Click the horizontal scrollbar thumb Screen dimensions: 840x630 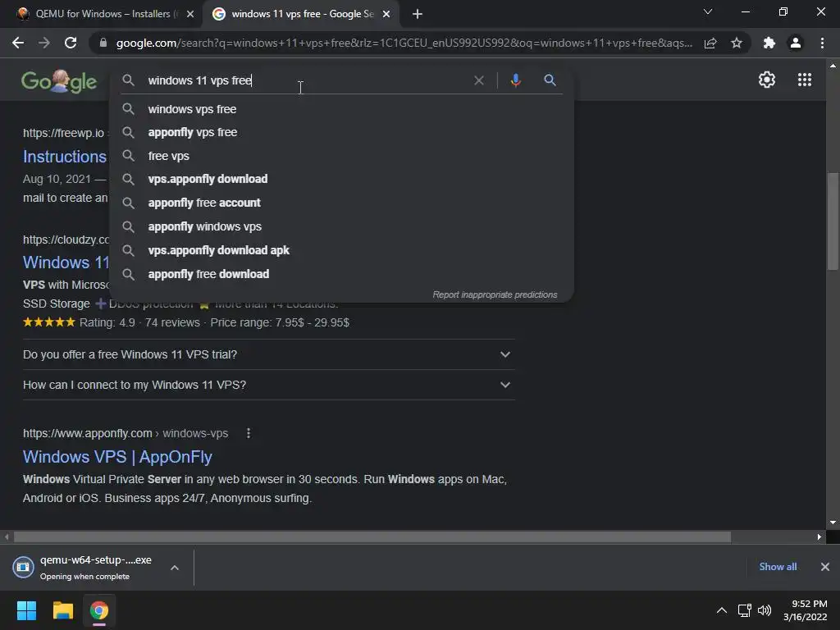[x=372, y=536]
